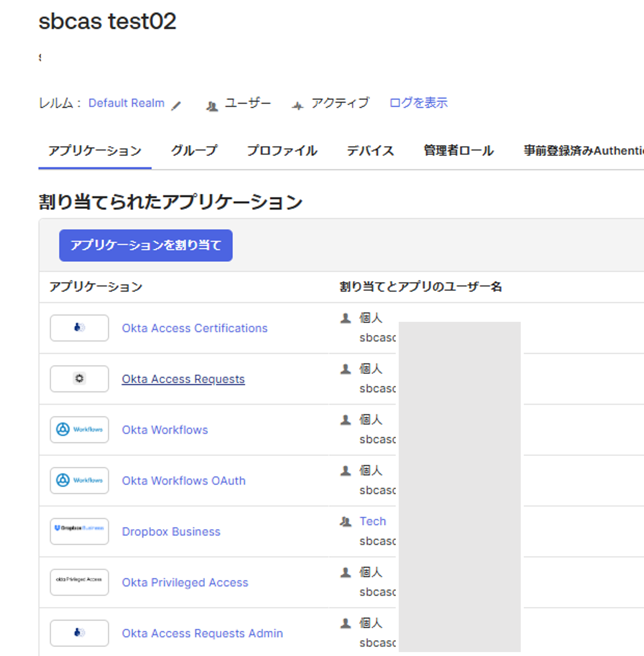Click the Okta Access Certifications app logo

pyautogui.click(x=79, y=328)
